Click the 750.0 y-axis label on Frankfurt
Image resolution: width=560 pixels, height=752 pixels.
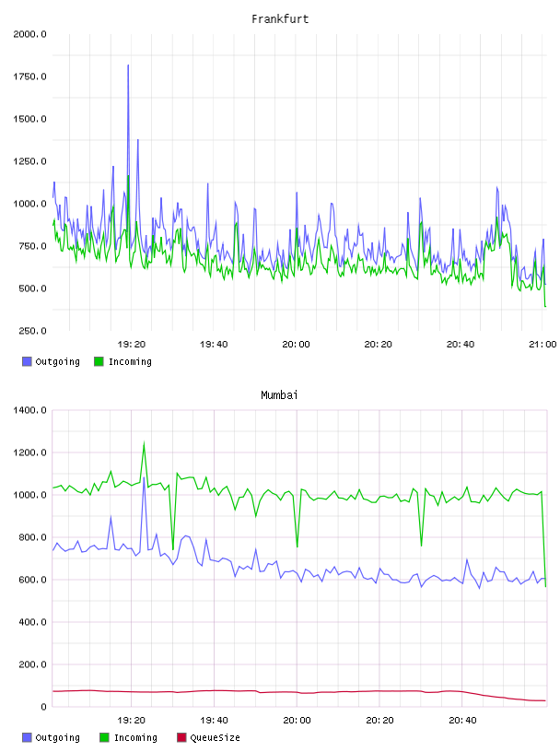coord(32,246)
